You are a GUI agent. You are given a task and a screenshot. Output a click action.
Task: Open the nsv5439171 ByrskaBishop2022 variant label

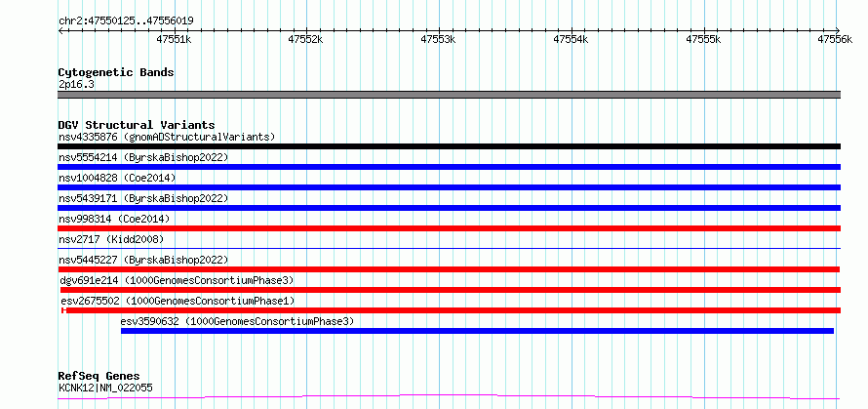[142, 198]
